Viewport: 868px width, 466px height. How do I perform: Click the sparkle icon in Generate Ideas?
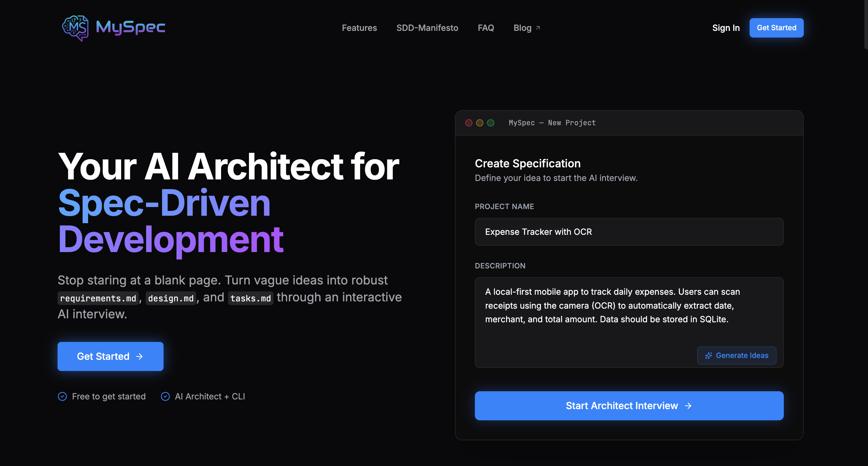click(x=708, y=356)
